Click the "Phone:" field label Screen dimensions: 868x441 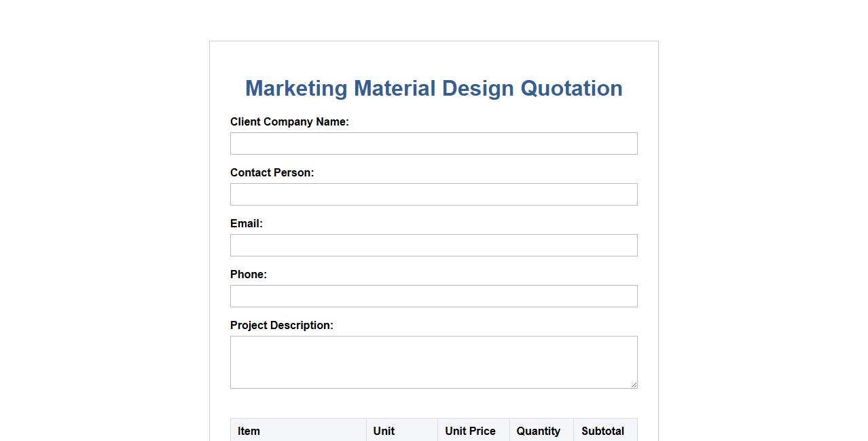(x=249, y=275)
